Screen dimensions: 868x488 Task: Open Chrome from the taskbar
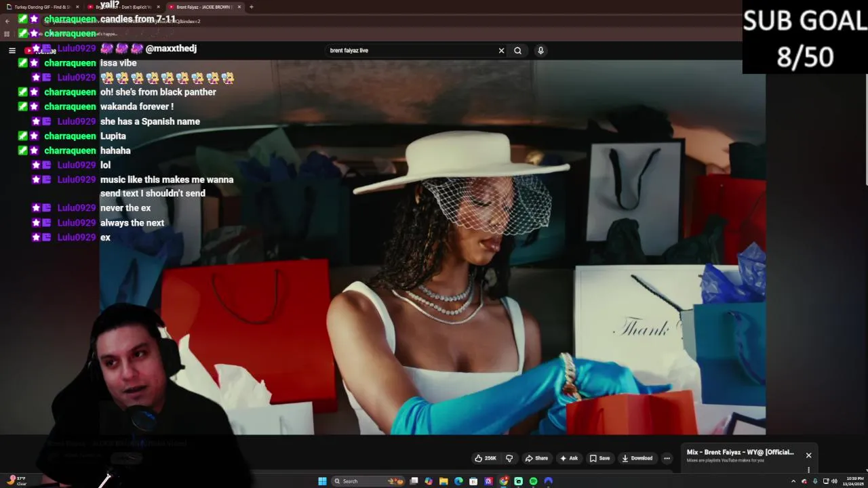(503, 481)
